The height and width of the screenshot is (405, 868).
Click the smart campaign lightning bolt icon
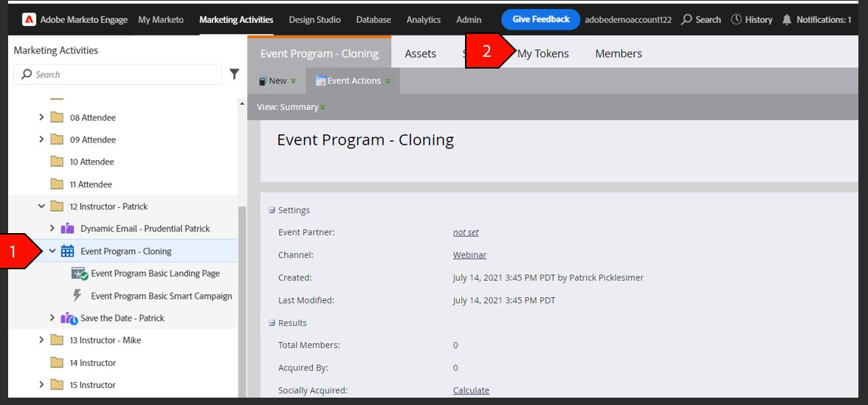77,295
